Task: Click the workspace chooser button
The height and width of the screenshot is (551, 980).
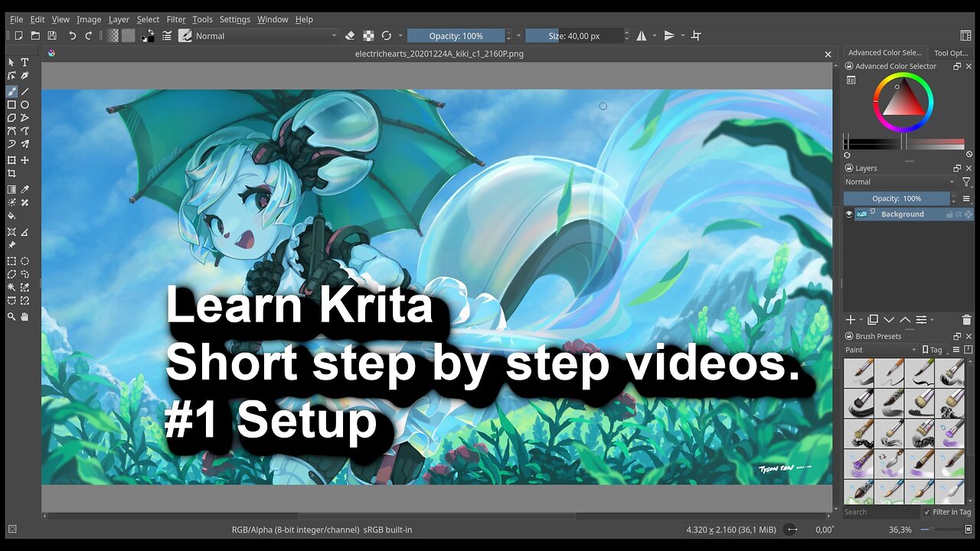Action: pyautogui.click(x=965, y=35)
